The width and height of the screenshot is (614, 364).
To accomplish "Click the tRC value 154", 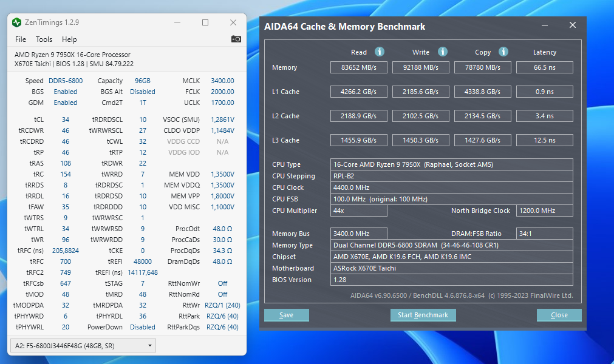I will [66, 174].
